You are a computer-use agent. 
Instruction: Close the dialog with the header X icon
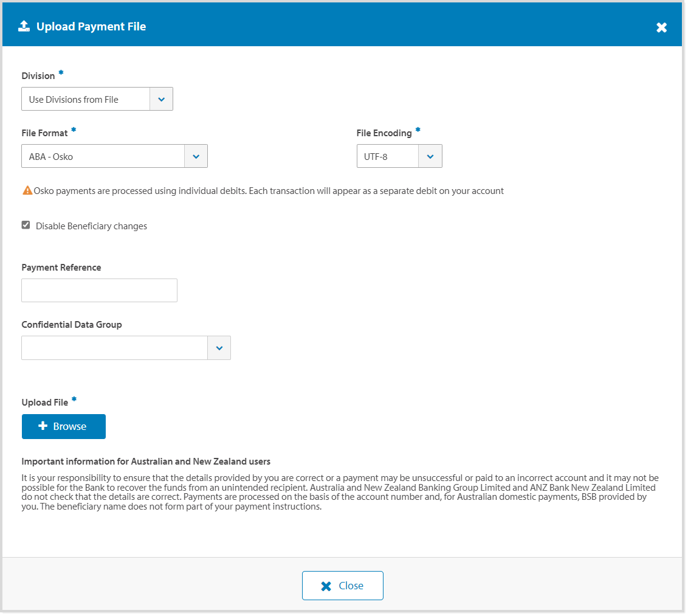[661, 27]
